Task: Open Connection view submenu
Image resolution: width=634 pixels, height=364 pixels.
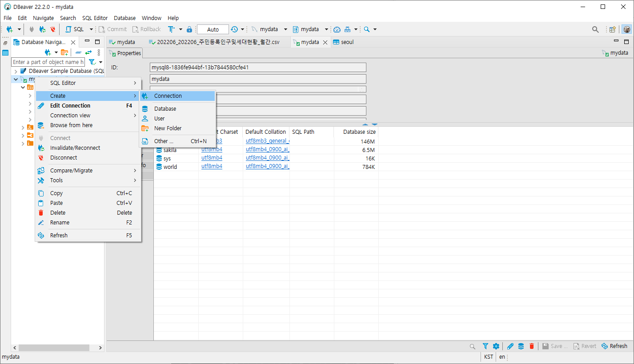Action: [x=88, y=116]
